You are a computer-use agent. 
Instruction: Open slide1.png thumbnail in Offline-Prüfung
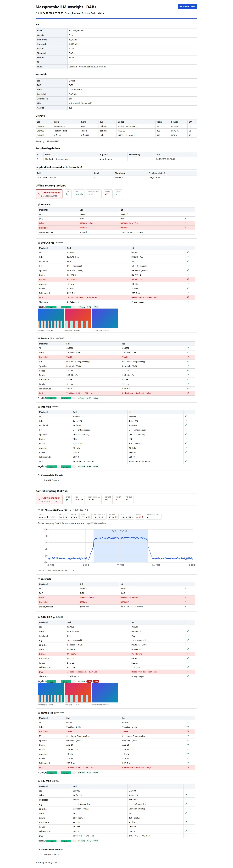pyautogui.click(x=51, y=318)
